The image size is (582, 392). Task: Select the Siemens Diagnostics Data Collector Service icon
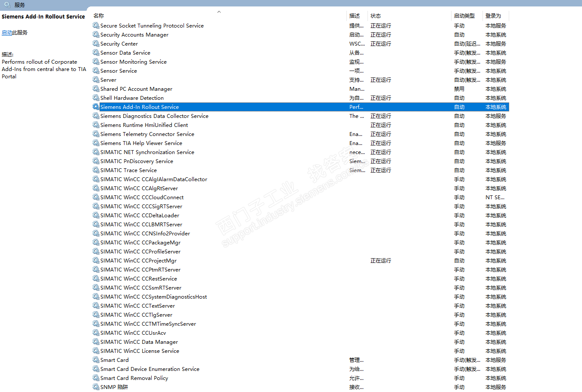tap(96, 116)
